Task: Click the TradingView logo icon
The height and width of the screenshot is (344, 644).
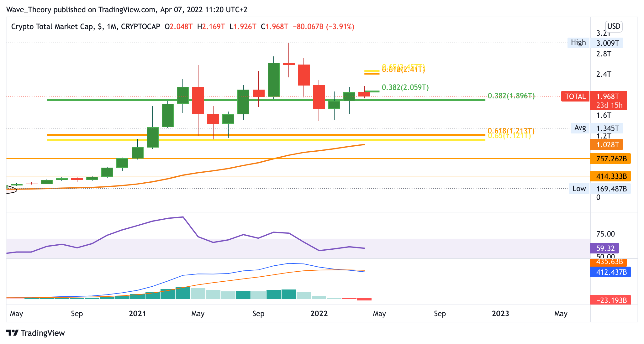Action: pos(13,333)
